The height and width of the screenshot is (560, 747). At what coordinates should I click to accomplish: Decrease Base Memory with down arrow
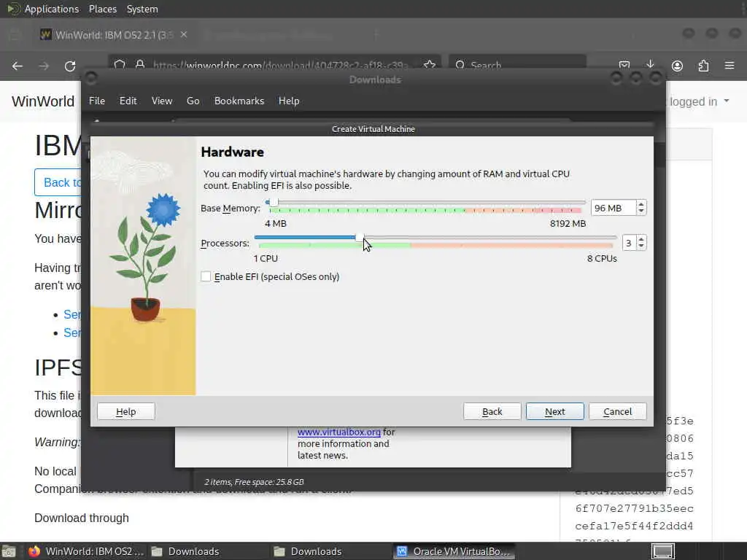[641, 211]
